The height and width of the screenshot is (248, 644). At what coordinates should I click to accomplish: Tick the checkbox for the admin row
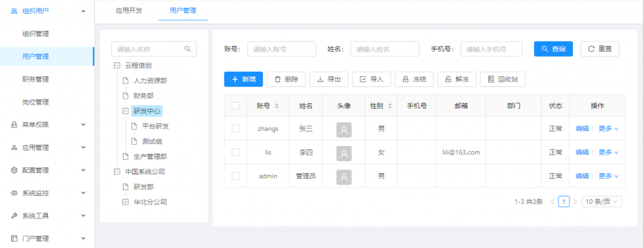click(235, 176)
